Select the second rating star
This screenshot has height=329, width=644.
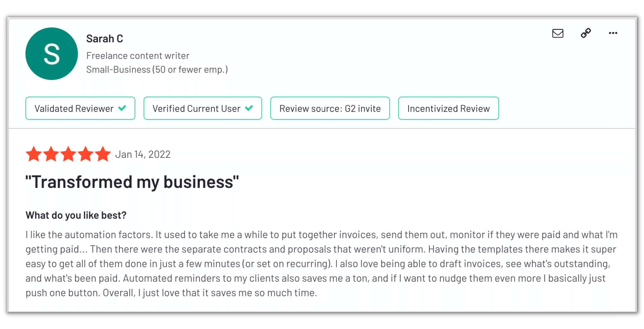51,154
